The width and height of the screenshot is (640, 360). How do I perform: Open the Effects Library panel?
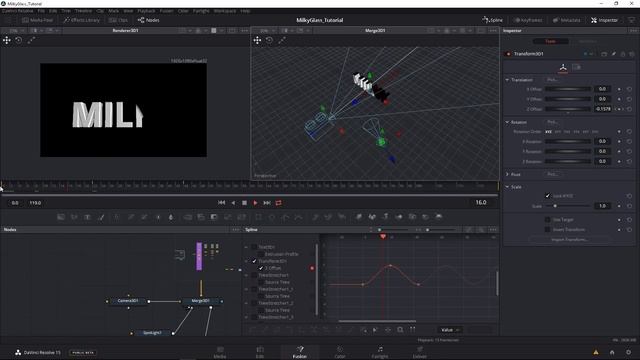point(82,20)
